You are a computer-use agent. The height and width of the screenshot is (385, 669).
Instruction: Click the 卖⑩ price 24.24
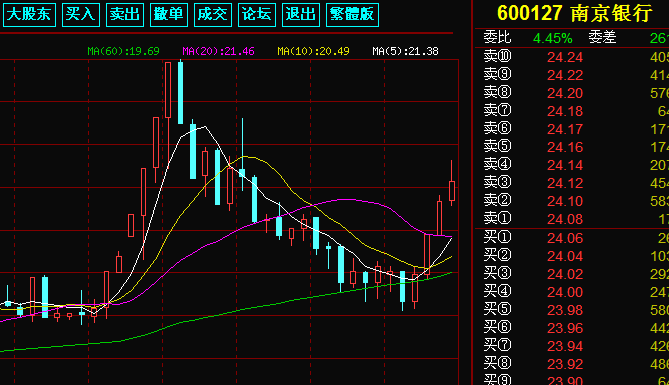[x=565, y=57]
